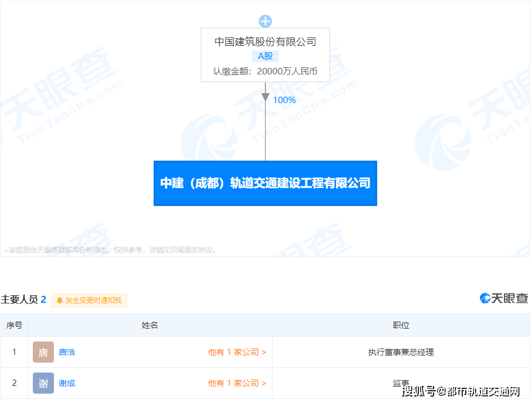Viewport: 532px width, 403px height.
Task: Select the blue 中建（成都）轨道交通建设工程有限公司 node
Action: 265,183
